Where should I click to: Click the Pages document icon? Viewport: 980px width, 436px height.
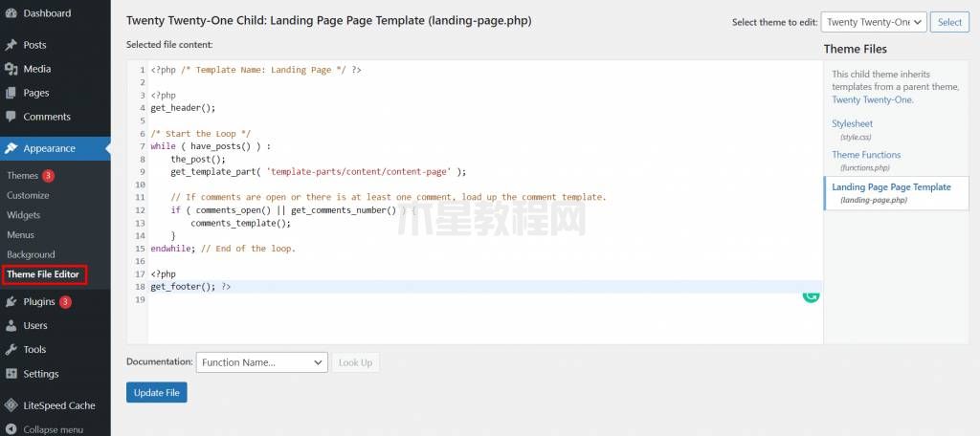11,93
